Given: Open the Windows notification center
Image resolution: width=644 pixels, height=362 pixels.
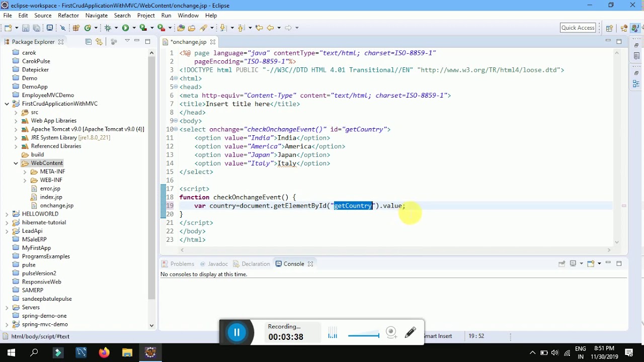Looking at the screenshot, I should click(x=629, y=352).
